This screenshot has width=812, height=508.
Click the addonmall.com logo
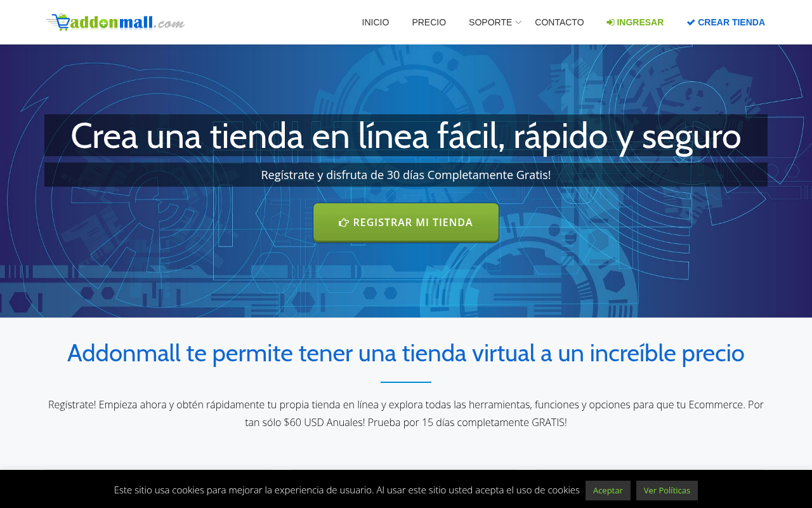[115, 22]
